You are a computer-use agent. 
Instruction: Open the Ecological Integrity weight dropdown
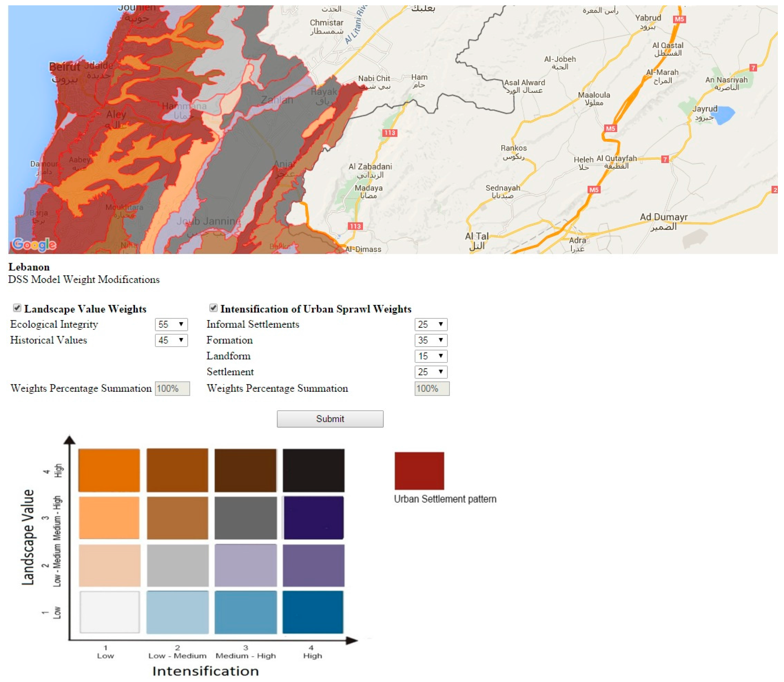coord(171,325)
